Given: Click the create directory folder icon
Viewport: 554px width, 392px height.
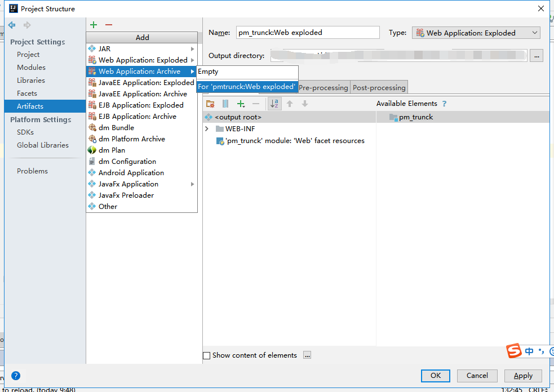Looking at the screenshot, I should tap(210, 104).
